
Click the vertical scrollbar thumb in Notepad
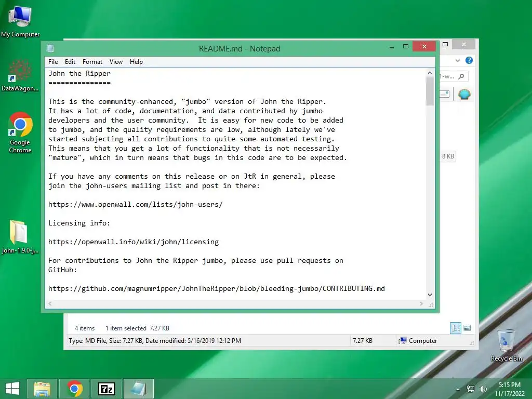(x=430, y=91)
